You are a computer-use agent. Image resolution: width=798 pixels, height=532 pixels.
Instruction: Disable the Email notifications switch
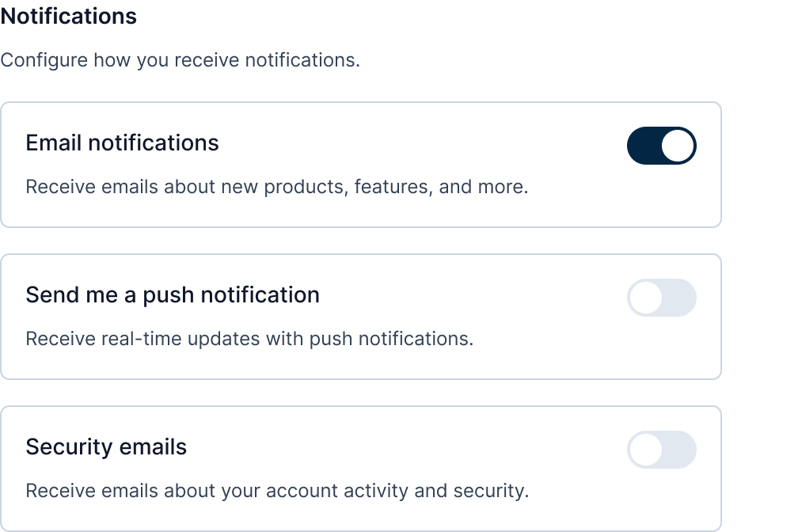[x=661, y=146]
